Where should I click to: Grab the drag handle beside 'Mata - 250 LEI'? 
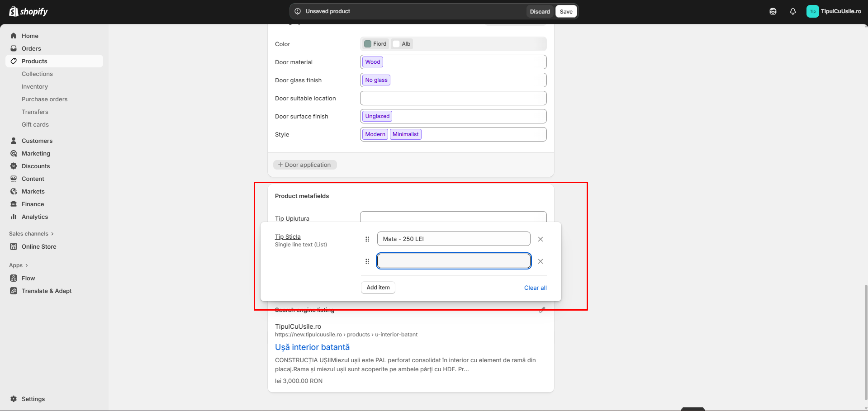367,239
